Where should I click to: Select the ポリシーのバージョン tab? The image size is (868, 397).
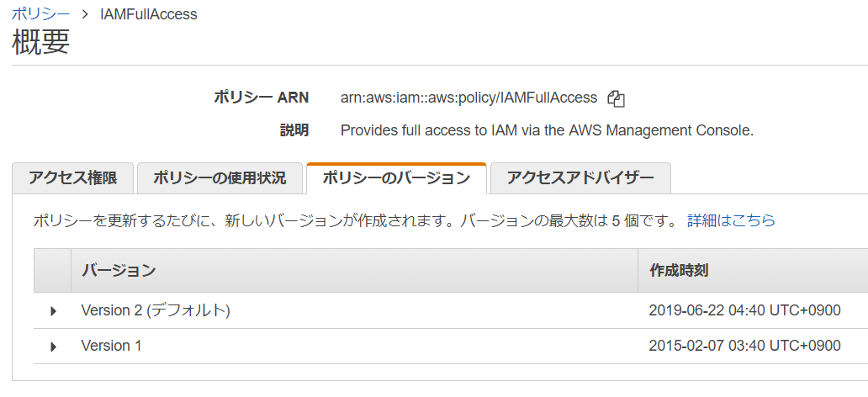click(x=396, y=178)
